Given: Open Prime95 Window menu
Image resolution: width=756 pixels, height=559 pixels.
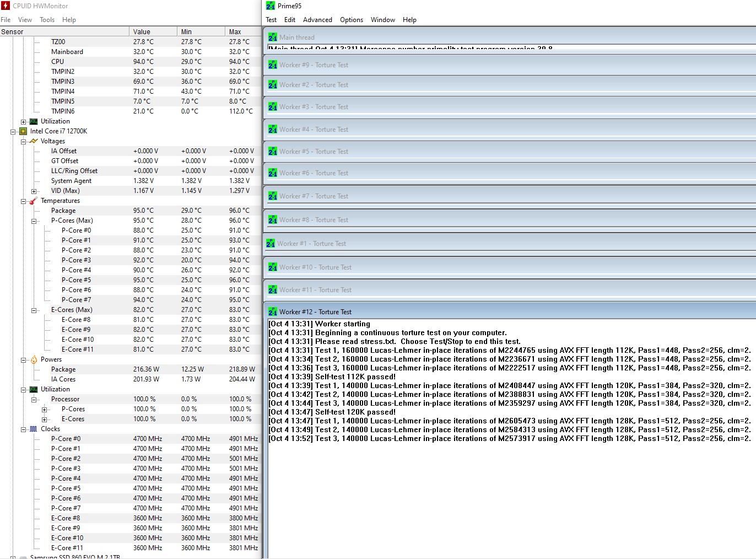Looking at the screenshot, I should [383, 20].
